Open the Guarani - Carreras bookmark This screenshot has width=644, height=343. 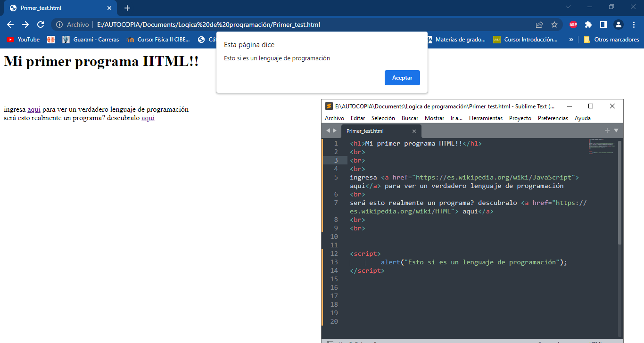[91, 40]
